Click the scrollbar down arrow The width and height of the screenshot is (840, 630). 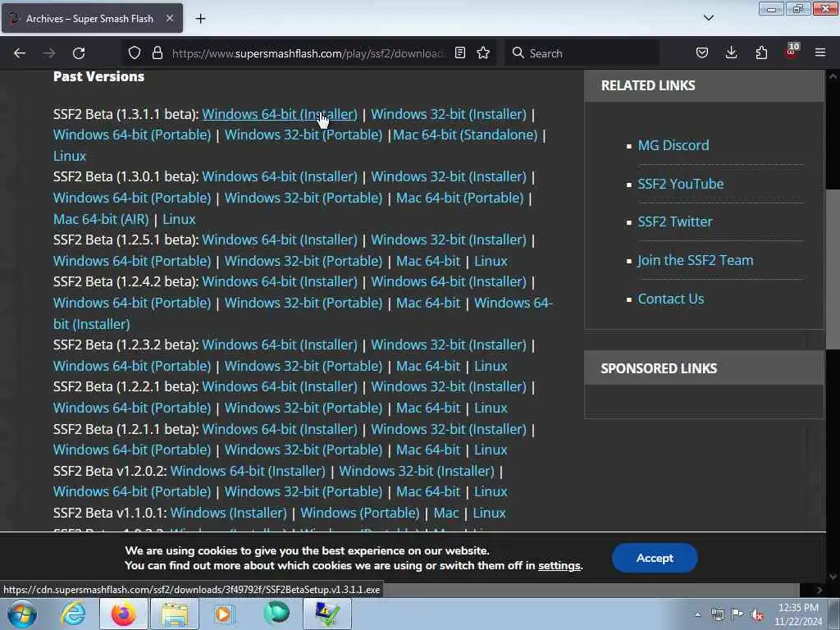click(x=833, y=577)
